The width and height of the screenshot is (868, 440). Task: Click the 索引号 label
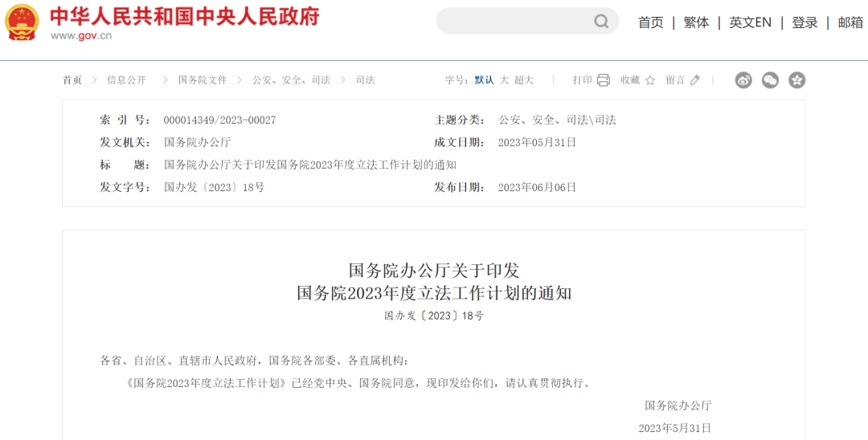coord(125,120)
